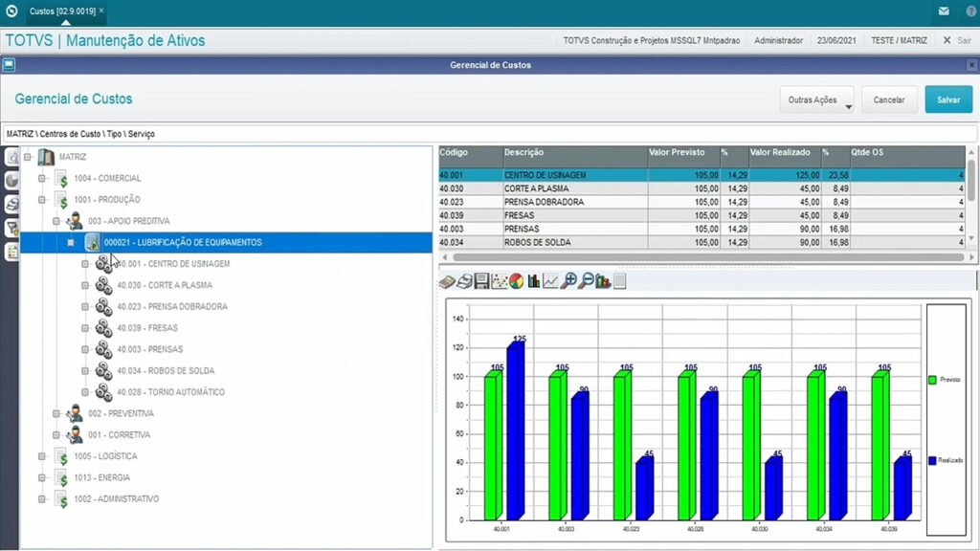Click the gears icon beside 40.030 - CORTE A PLASMA
The height and width of the screenshot is (551, 980).
click(x=103, y=285)
